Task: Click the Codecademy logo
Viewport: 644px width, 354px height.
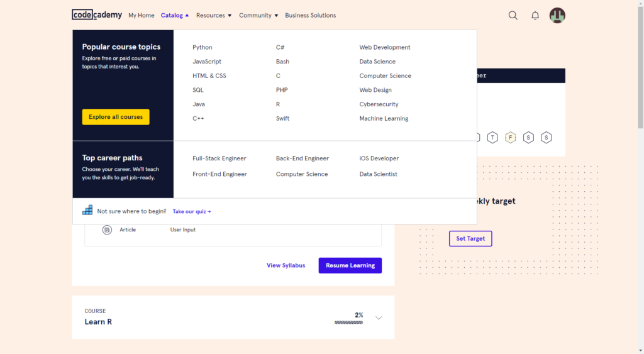Action: click(x=97, y=15)
